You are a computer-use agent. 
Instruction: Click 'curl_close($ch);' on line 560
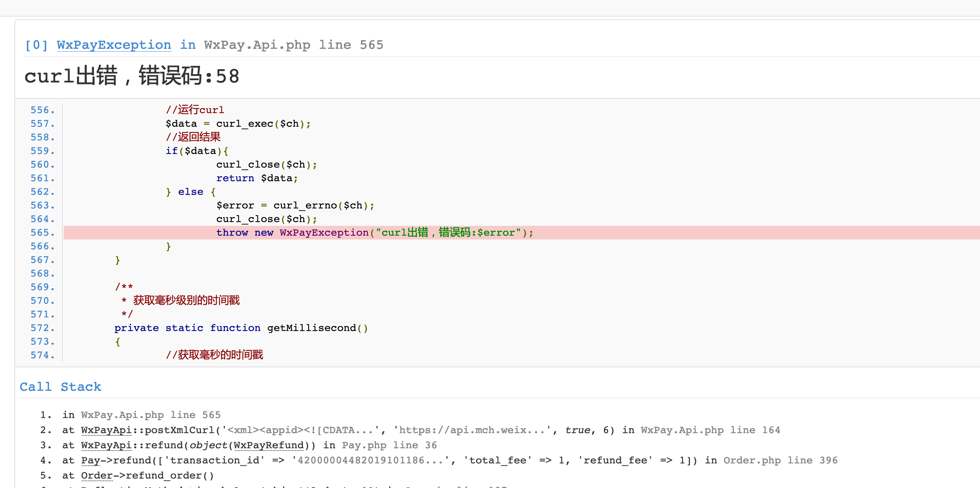(267, 165)
